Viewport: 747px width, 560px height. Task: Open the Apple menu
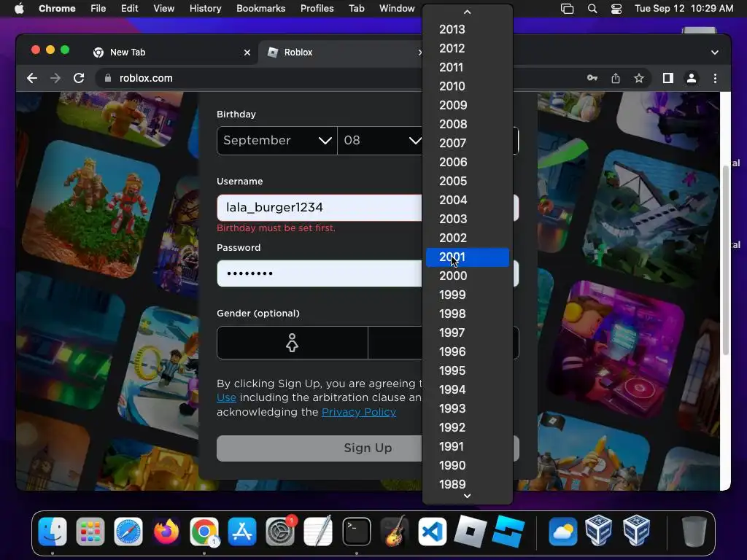[19, 9]
